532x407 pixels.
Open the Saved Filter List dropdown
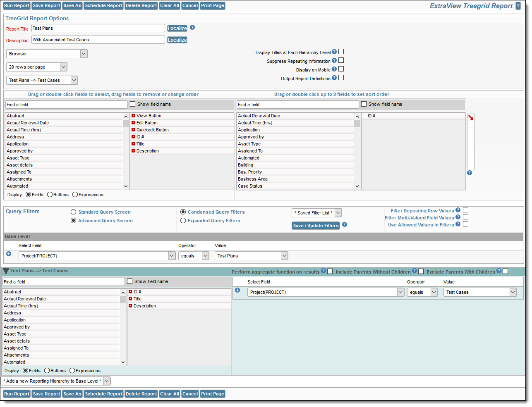(317, 213)
